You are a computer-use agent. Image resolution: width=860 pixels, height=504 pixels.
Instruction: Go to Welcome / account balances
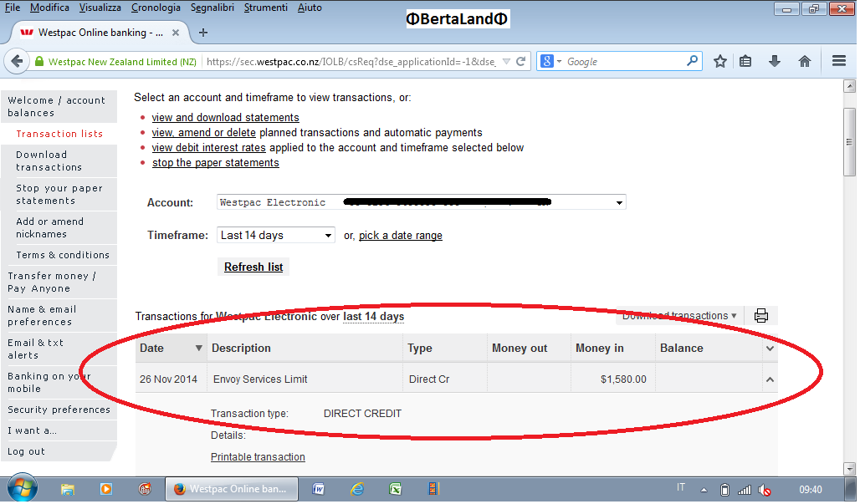pos(59,106)
